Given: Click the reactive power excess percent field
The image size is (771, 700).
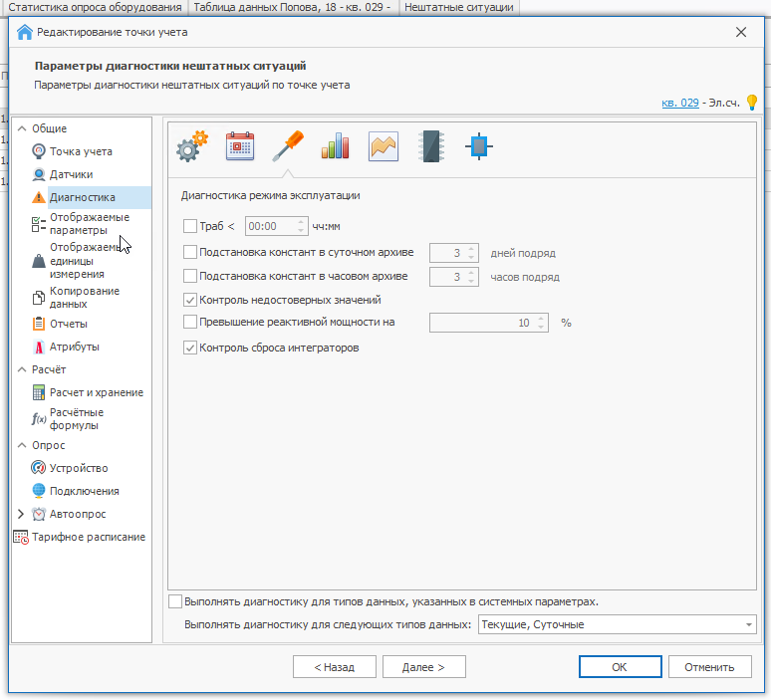Looking at the screenshot, I should click(482, 323).
